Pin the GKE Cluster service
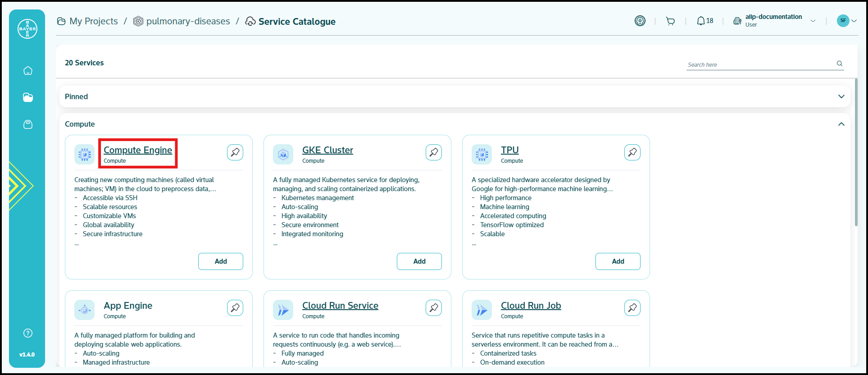868x375 pixels. [434, 152]
